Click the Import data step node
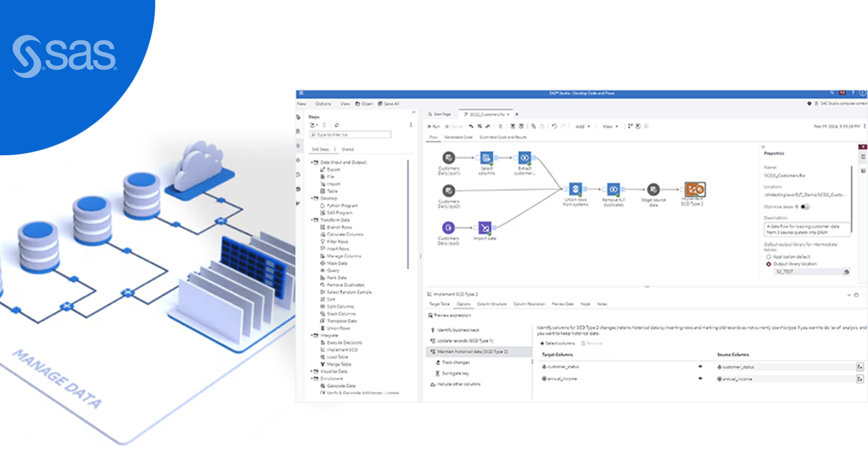This screenshot has width=868, height=451. [x=485, y=227]
